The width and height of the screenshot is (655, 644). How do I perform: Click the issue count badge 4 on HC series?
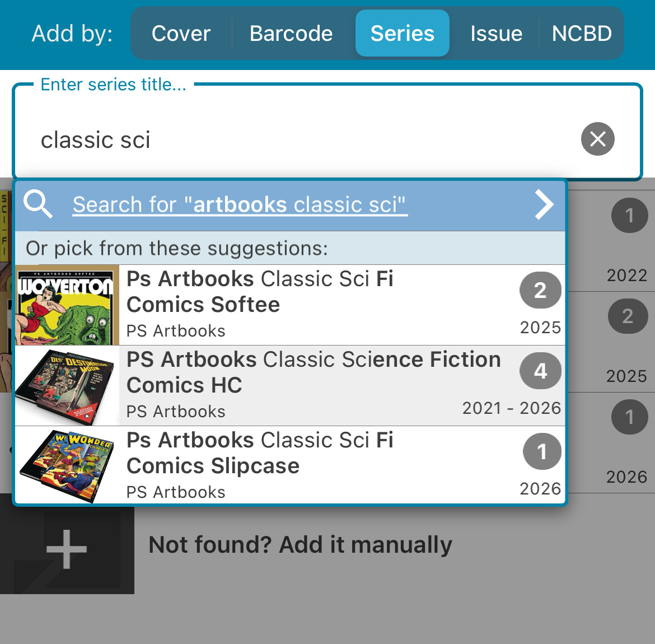[540, 371]
